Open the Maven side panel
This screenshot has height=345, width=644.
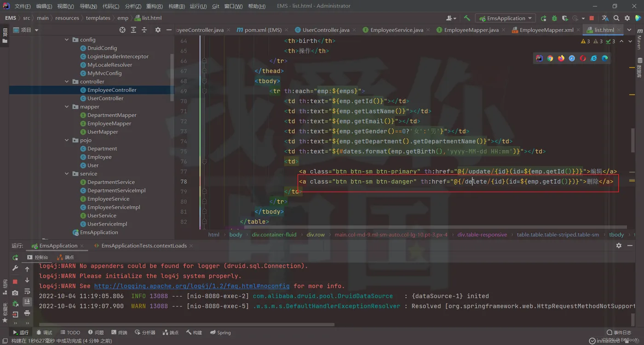point(639,39)
